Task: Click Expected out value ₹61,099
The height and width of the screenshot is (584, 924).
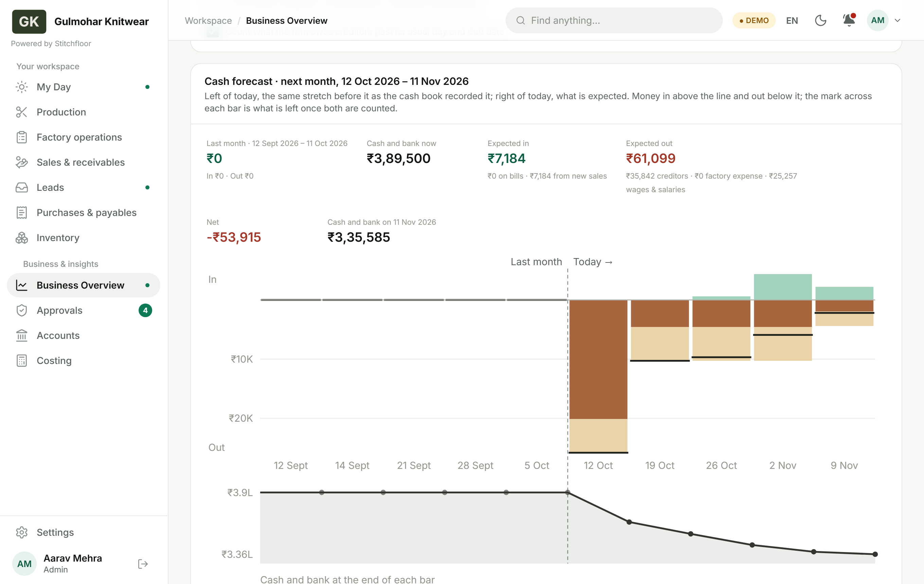Action: click(x=651, y=158)
